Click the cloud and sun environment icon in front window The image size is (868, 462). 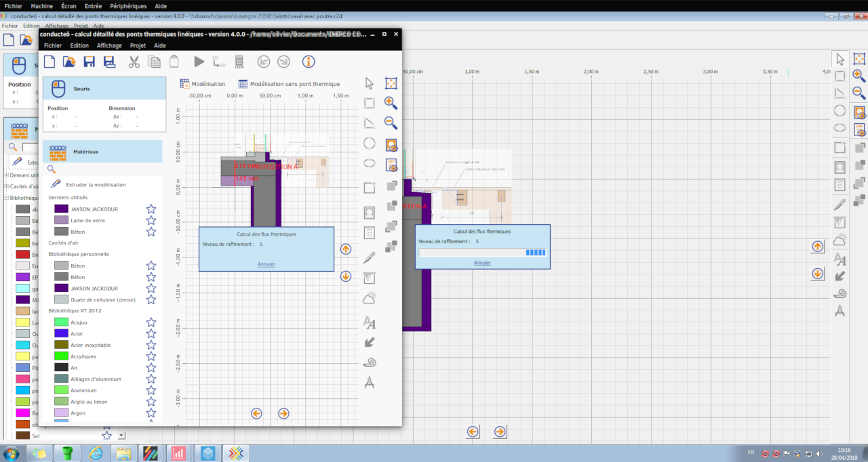click(370, 297)
